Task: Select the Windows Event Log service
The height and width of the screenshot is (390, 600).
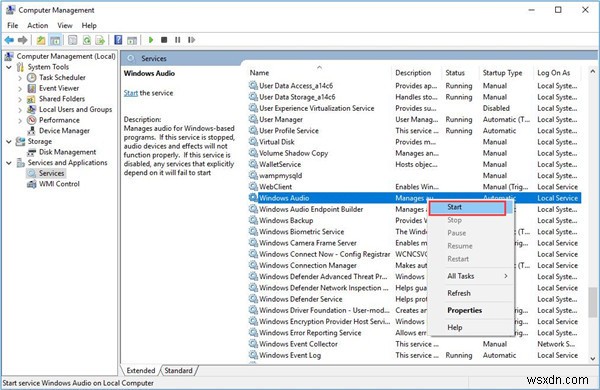Action: (415, 355)
